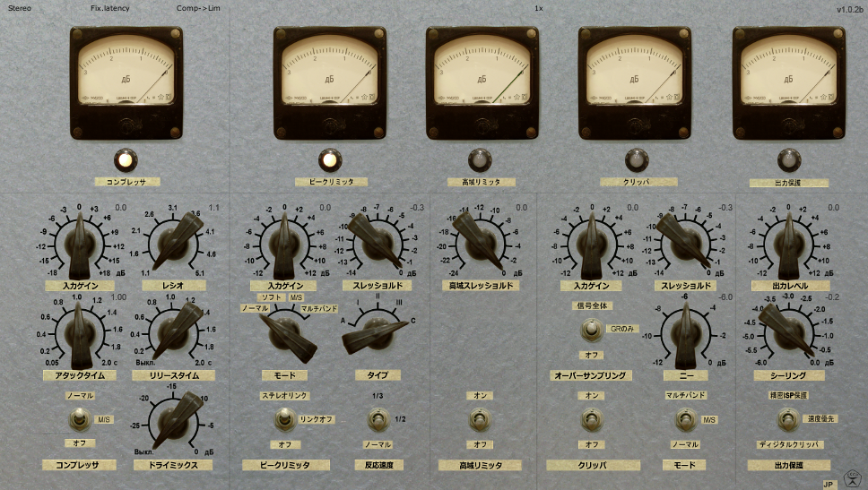868x490 pixels.
Task: Open the 1x oversampling rate menu
Action: pos(539,8)
